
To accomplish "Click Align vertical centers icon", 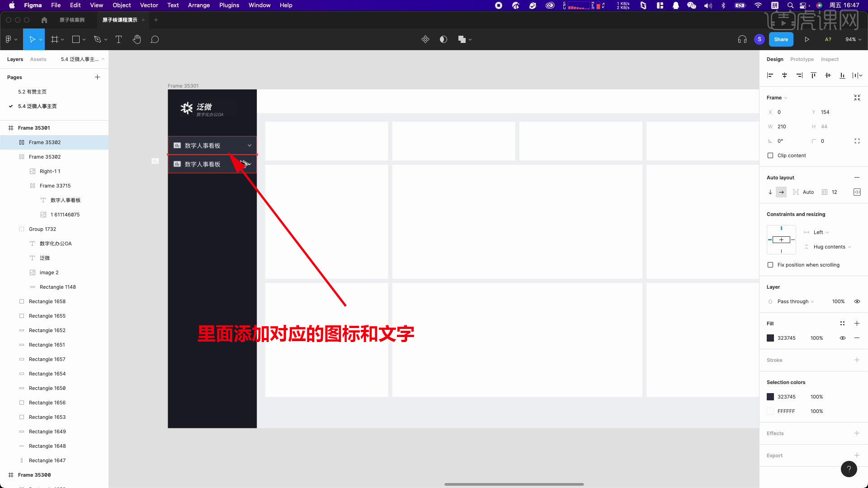I will coord(828,75).
